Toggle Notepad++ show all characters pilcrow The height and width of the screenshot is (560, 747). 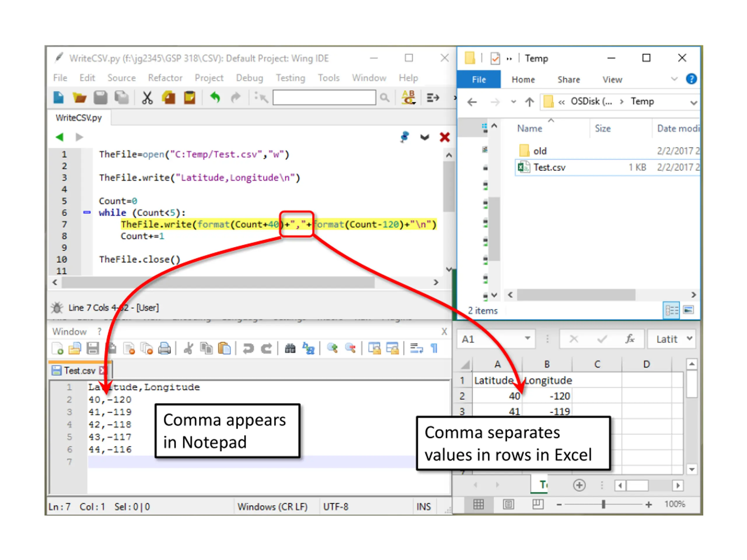tap(434, 348)
